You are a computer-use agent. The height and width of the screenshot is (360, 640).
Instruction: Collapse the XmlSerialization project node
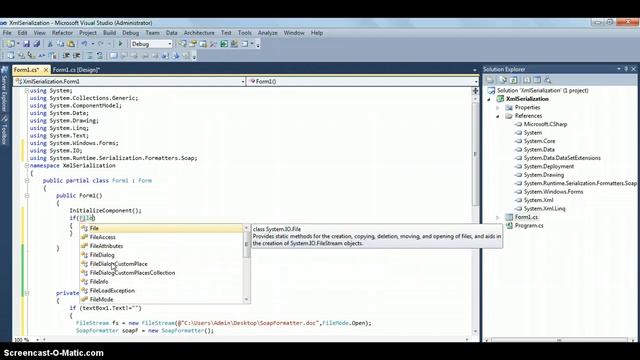(489, 99)
